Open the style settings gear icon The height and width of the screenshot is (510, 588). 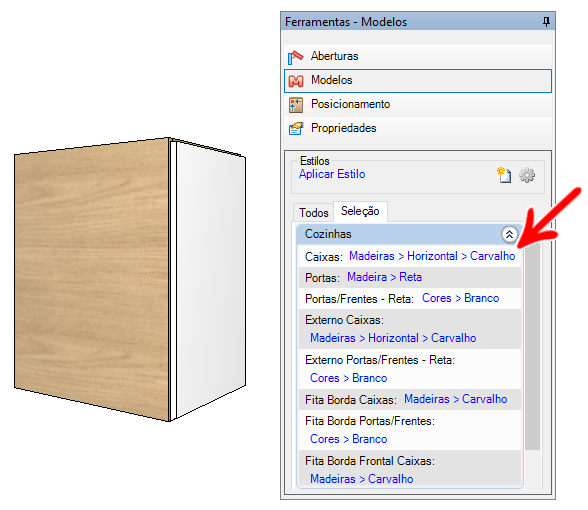[x=527, y=175]
